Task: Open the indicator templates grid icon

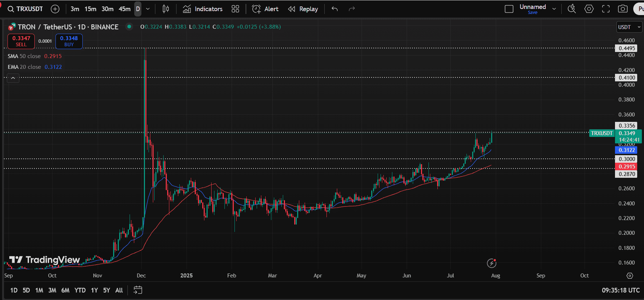Action: (235, 9)
